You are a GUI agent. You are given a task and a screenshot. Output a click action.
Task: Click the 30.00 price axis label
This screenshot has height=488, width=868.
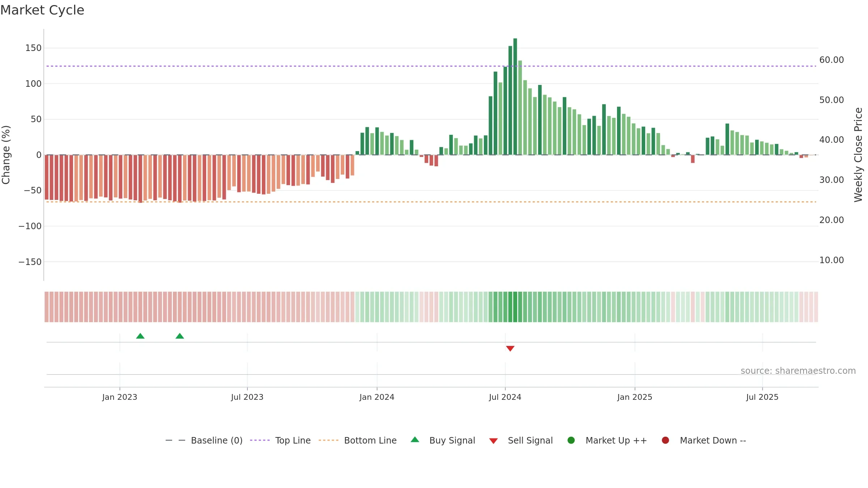[x=831, y=180]
